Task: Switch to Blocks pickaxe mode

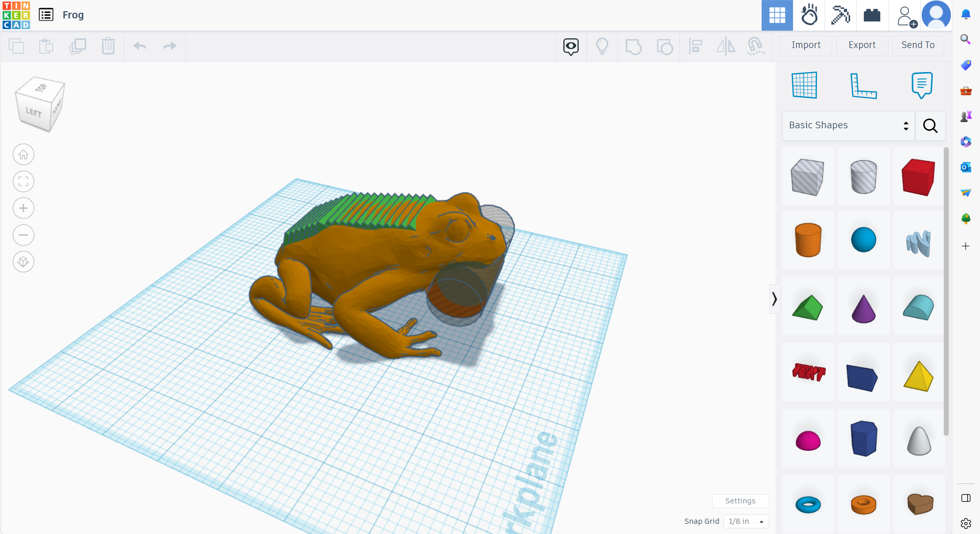Action: [x=840, y=15]
